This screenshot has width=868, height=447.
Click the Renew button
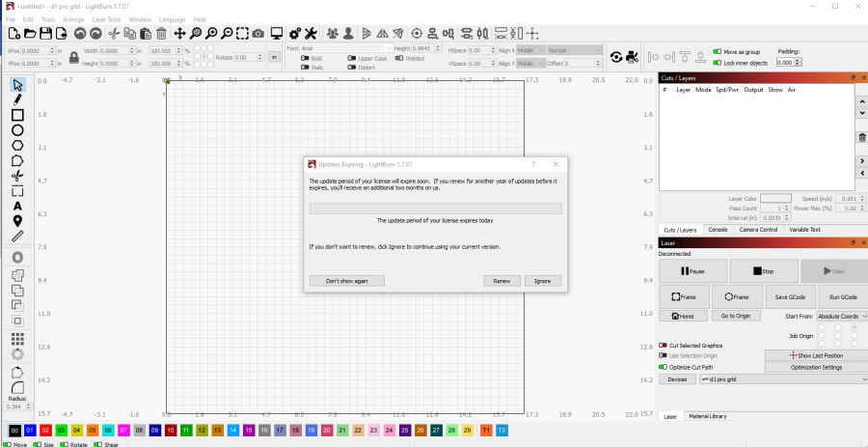tap(502, 281)
